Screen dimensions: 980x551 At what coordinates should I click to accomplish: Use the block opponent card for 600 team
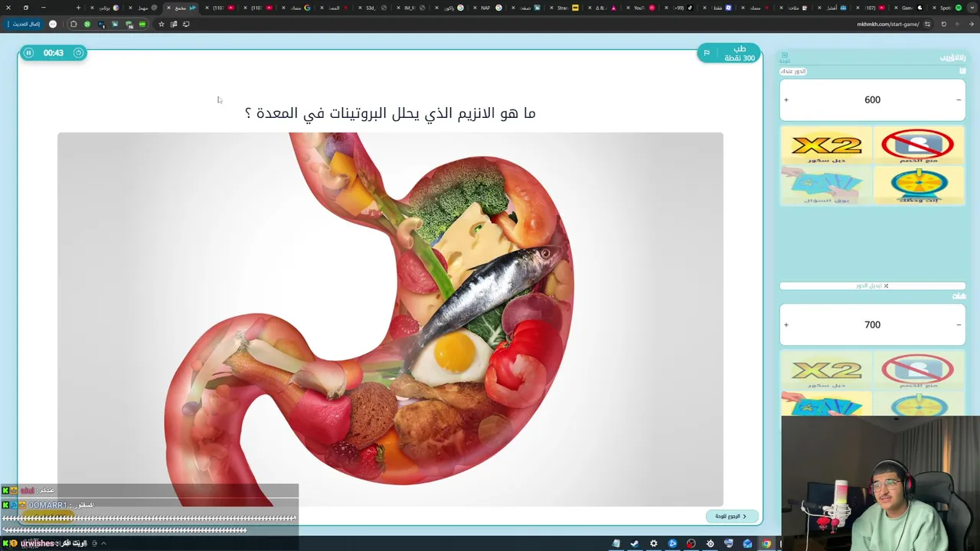[918, 145]
